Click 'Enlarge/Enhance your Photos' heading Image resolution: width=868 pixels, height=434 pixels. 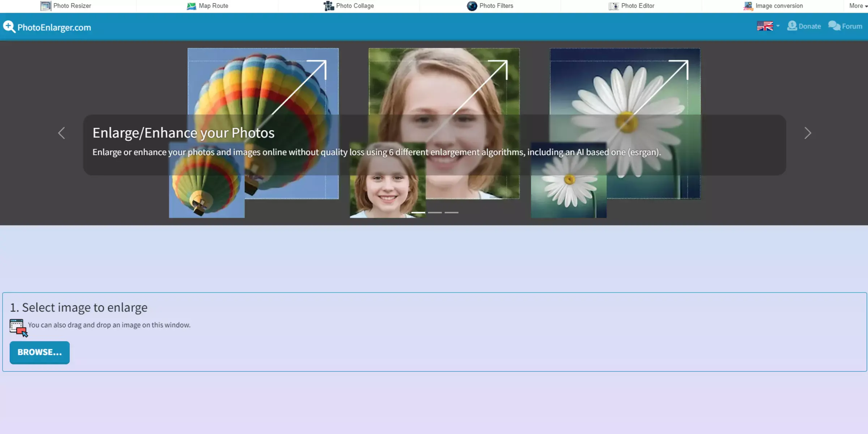pyautogui.click(x=183, y=133)
